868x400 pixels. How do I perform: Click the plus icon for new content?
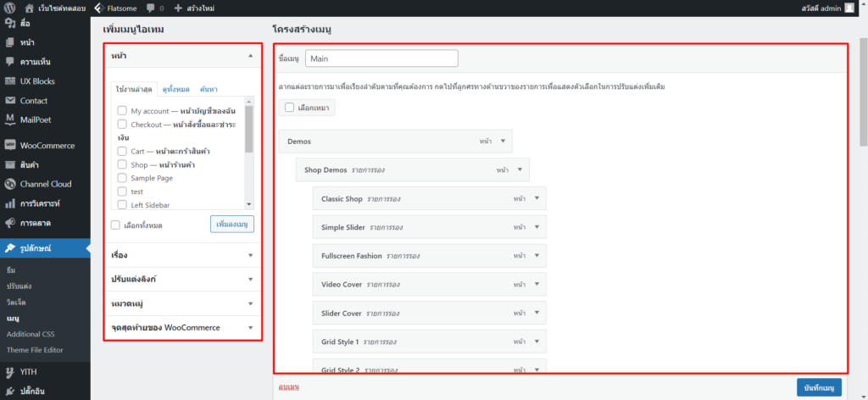178,8
